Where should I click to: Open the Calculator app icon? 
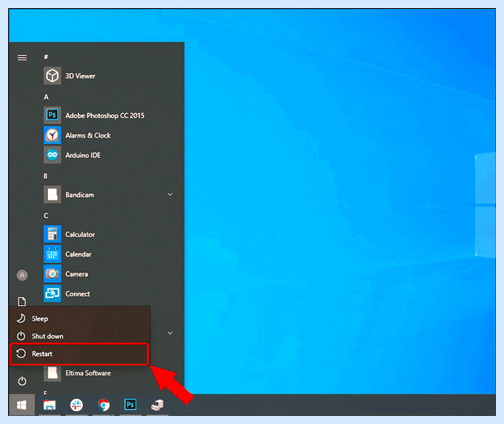[52, 234]
